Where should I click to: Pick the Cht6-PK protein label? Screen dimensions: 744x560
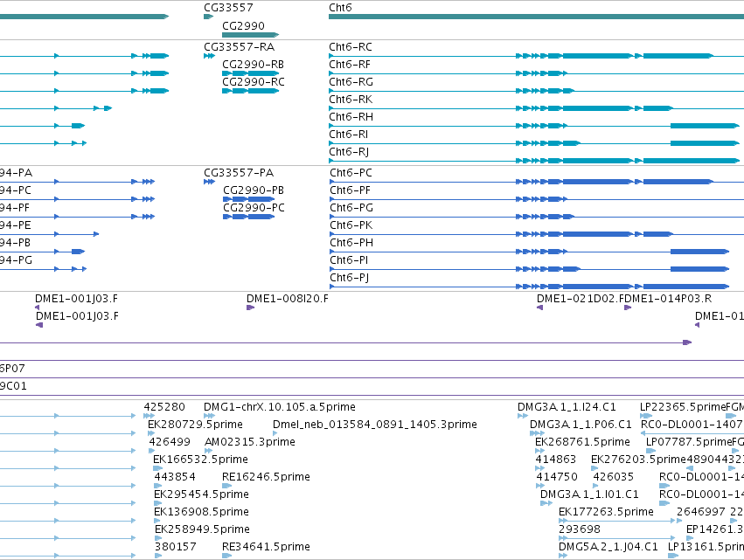(351, 225)
